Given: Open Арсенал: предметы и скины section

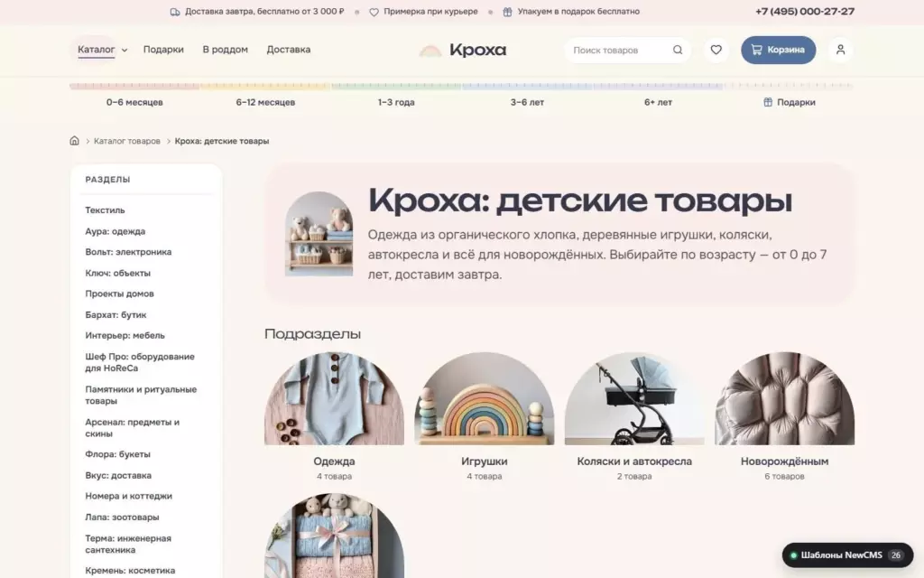Looking at the screenshot, I should pyautogui.click(x=132, y=427).
